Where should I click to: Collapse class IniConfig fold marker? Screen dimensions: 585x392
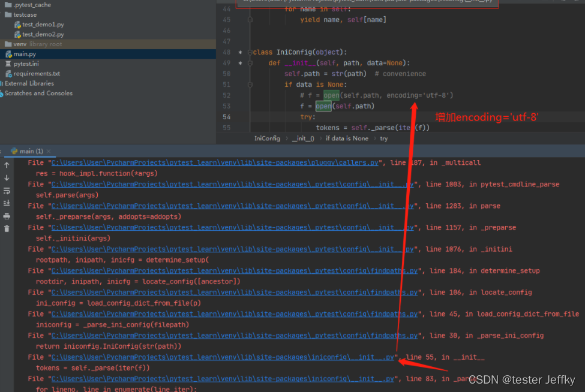coord(250,52)
